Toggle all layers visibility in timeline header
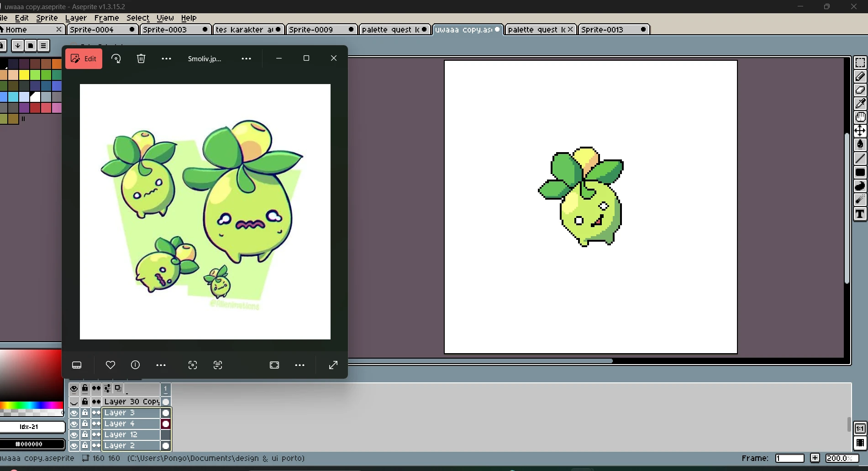Viewport: 868px width, 471px height. click(74, 388)
